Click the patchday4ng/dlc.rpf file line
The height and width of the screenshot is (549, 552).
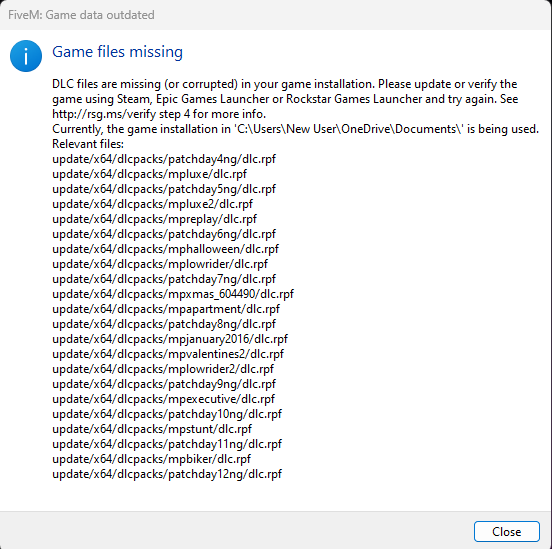[x=164, y=159]
